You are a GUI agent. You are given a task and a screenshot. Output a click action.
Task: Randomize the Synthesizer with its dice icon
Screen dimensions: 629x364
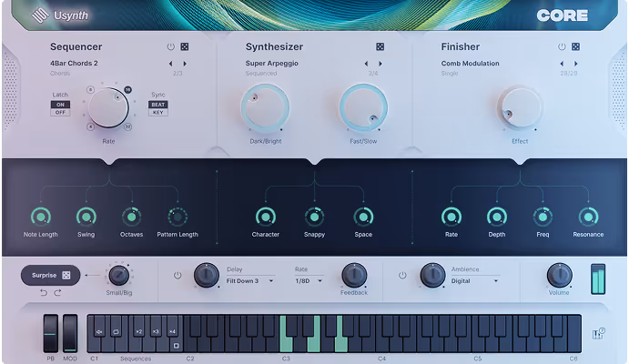pos(380,46)
